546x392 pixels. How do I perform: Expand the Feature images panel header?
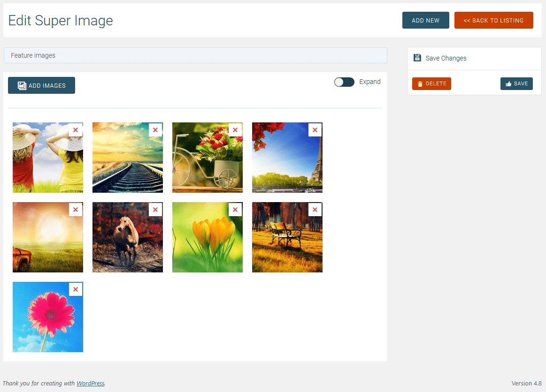coord(195,55)
